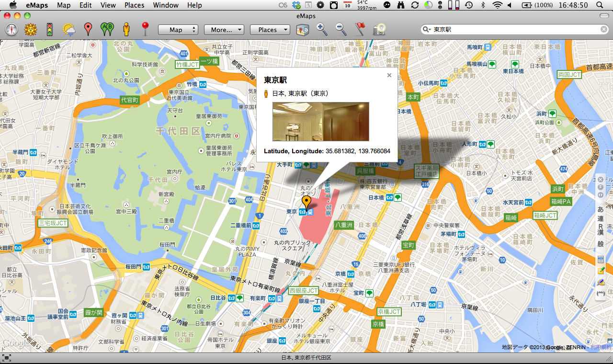The height and width of the screenshot is (364, 613).
Task: Click the handwriting pen icon in palette
Action: pos(601,283)
